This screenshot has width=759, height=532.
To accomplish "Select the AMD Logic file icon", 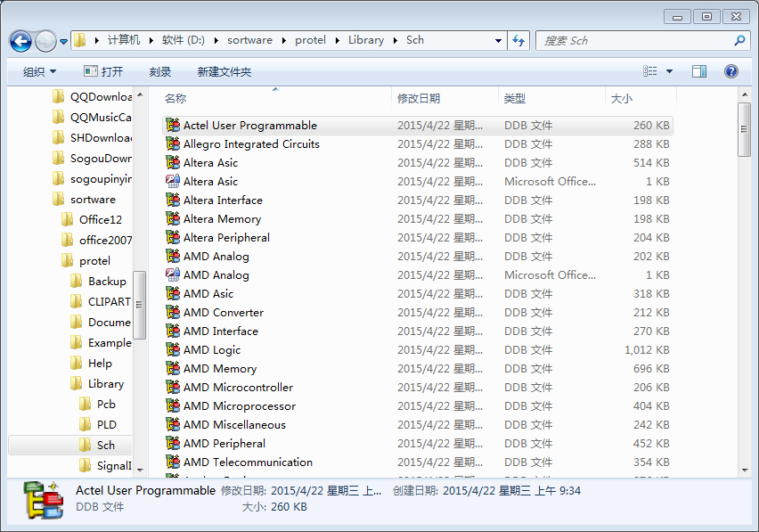I will coord(173,350).
